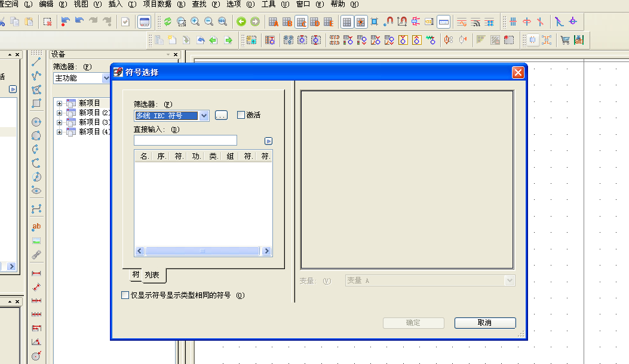Toggle the snap to grid button
Screen dimensions: 629x364
click(361, 21)
